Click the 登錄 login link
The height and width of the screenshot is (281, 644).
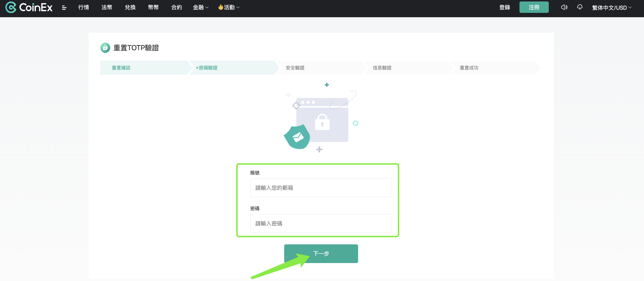504,8
